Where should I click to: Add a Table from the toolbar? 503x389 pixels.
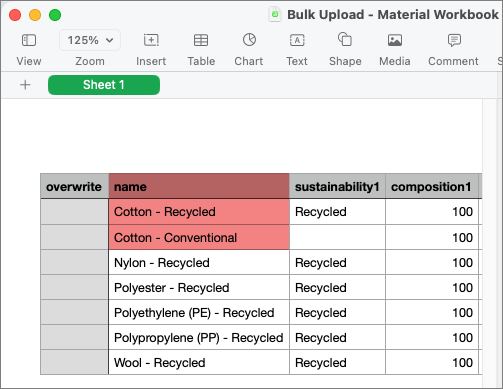(x=201, y=40)
